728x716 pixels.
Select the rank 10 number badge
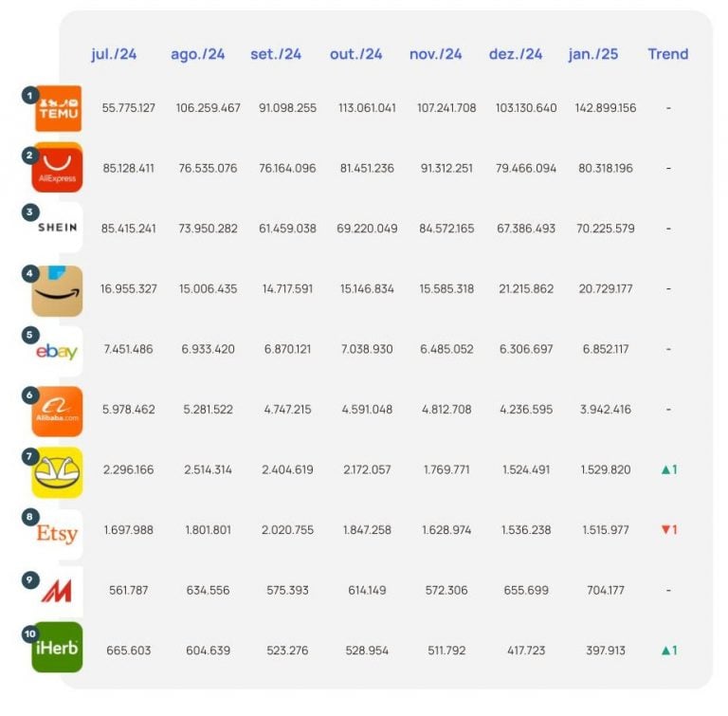[29, 633]
